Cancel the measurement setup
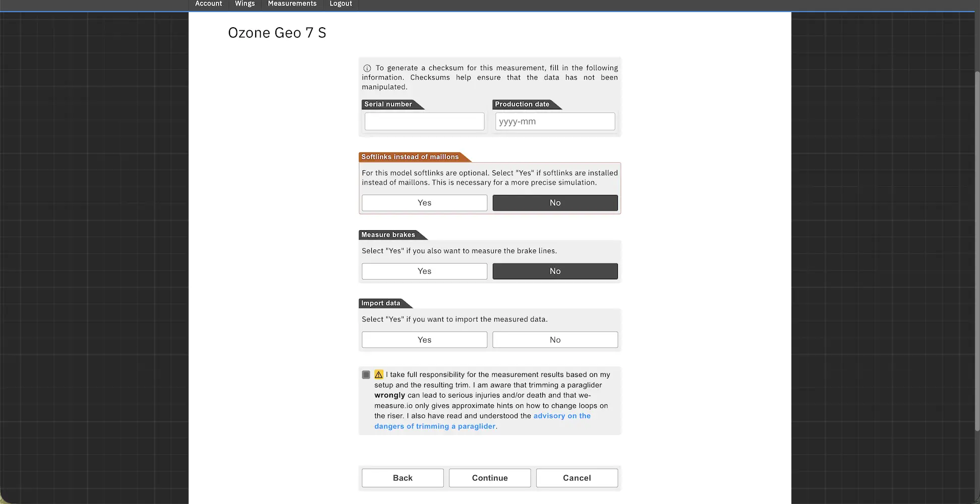The width and height of the screenshot is (980, 504). coord(577,478)
